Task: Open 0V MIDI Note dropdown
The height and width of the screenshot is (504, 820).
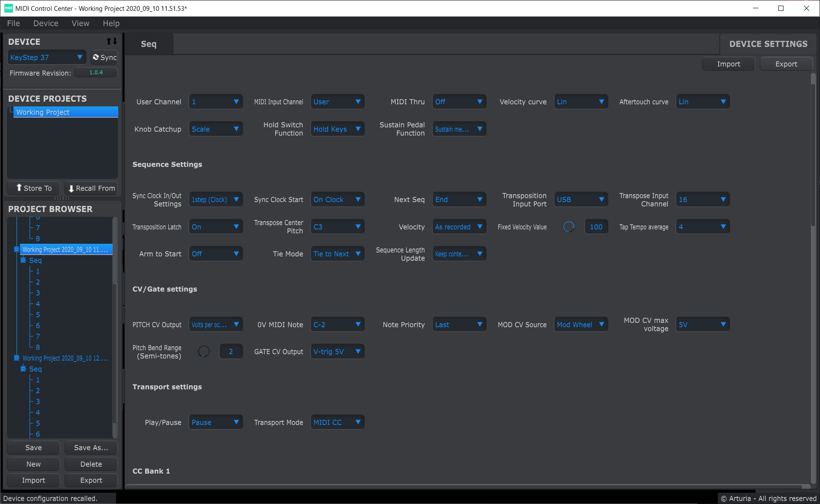Action: (x=337, y=325)
